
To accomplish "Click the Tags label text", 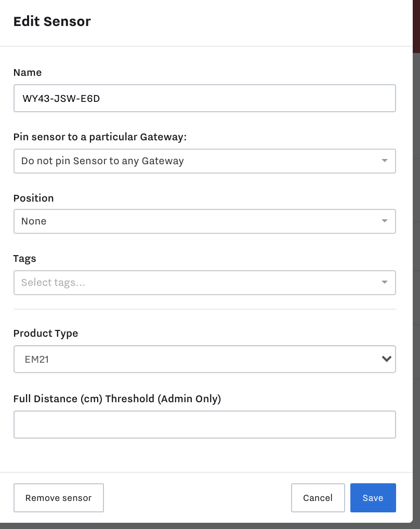I will (24, 259).
